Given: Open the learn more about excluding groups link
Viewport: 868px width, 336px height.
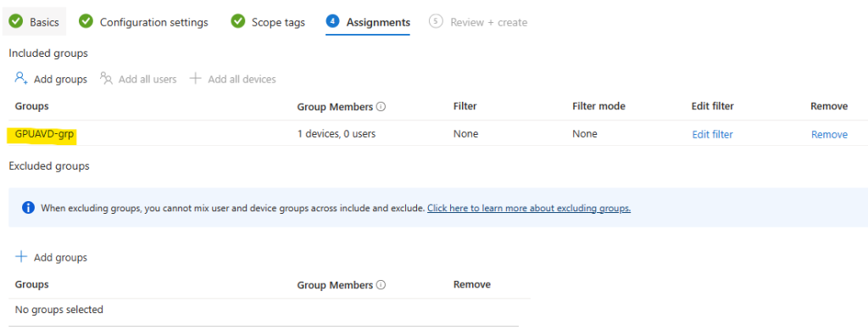Looking at the screenshot, I should [x=529, y=209].
